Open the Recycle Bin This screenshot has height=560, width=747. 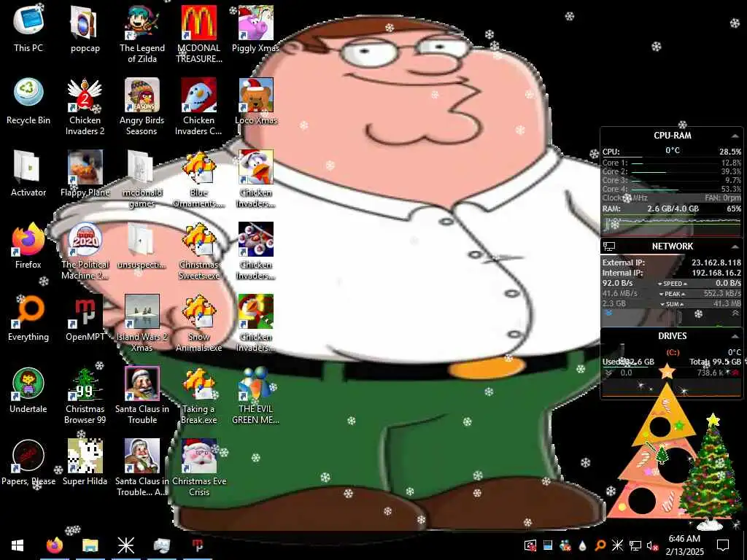point(28,101)
